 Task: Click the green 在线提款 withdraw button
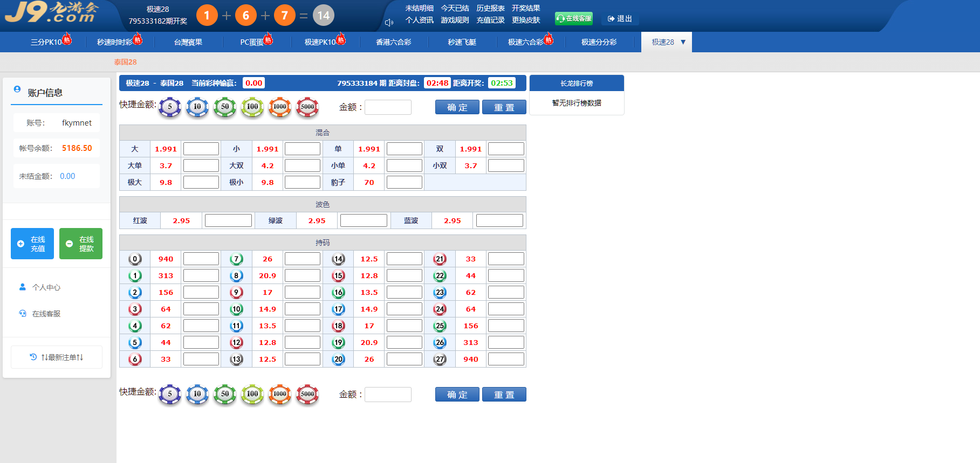(81, 244)
